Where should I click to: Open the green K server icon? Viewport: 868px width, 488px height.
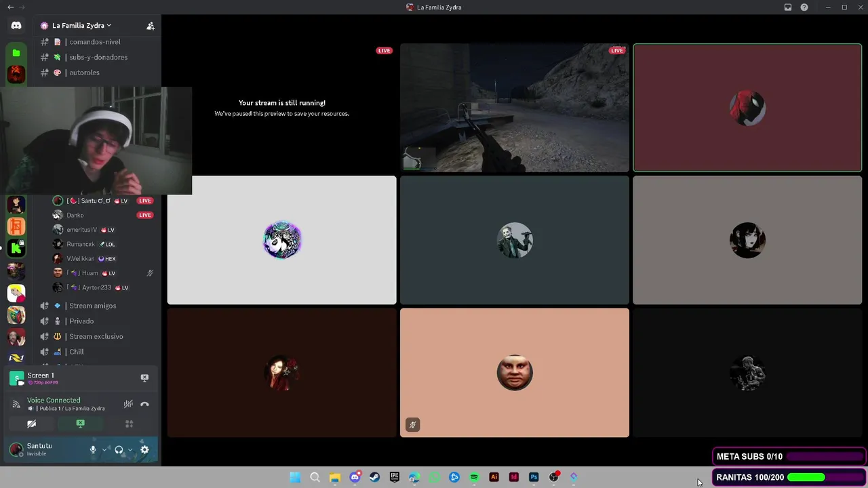(x=16, y=248)
